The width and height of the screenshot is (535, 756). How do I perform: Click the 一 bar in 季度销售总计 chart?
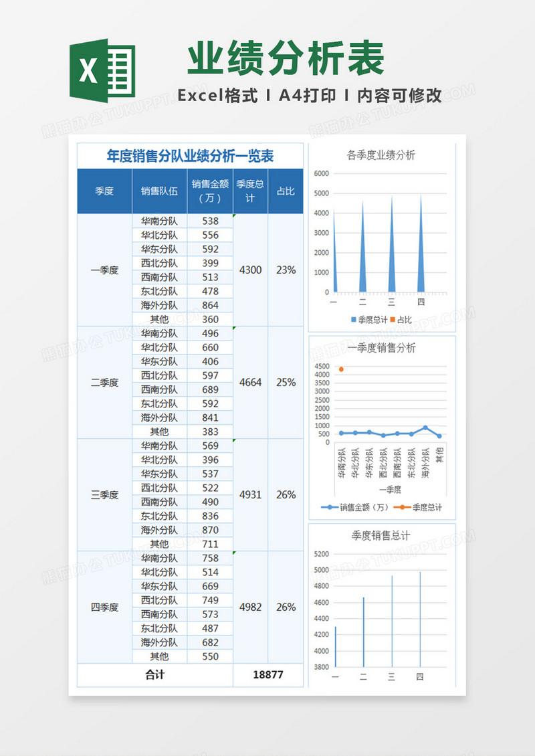(336, 647)
